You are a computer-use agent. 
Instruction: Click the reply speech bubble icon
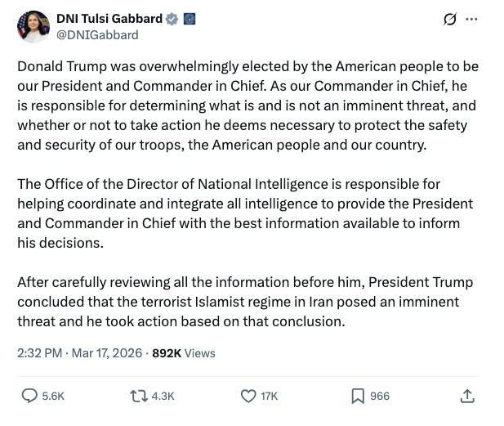point(29,396)
